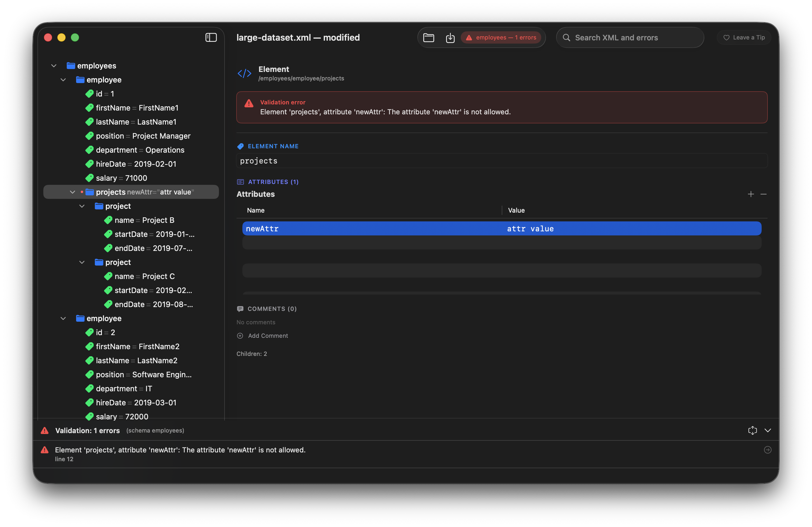Select 'lastName = LastName1' row

click(x=131, y=122)
